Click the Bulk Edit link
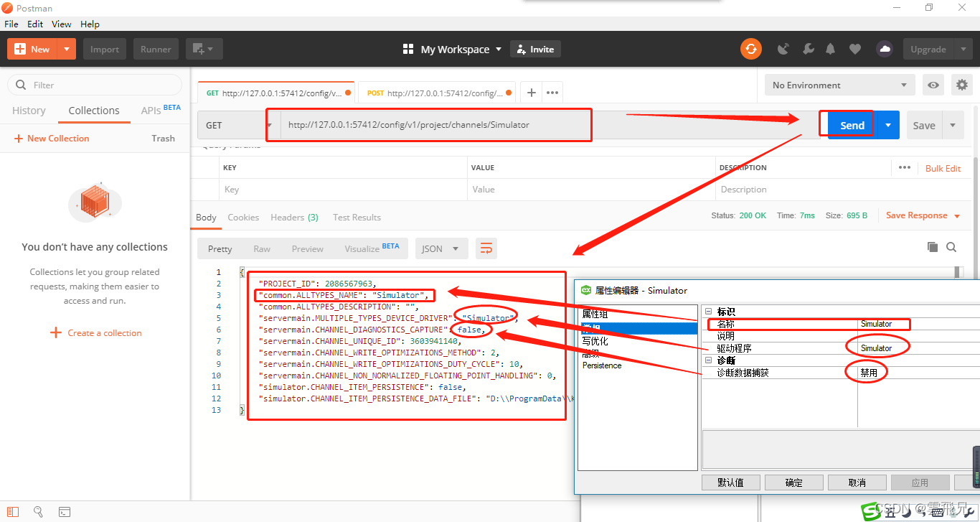 [943, 168]
